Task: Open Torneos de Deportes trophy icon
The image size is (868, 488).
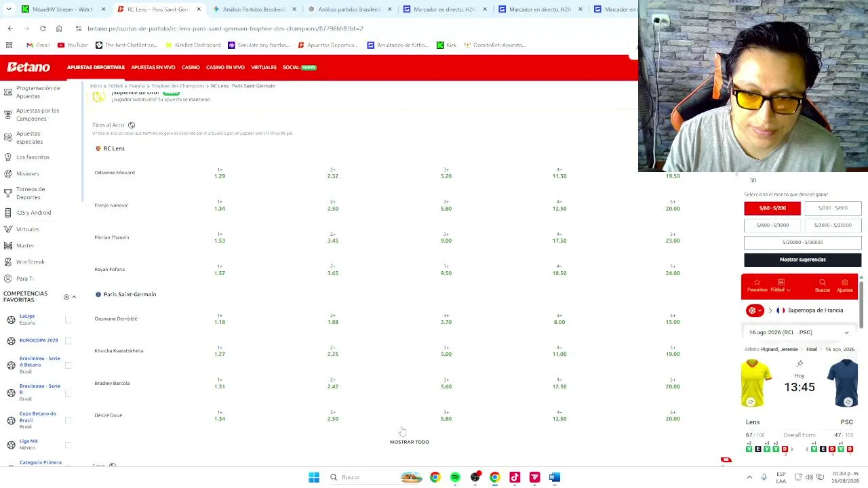Action: point(8,192)
